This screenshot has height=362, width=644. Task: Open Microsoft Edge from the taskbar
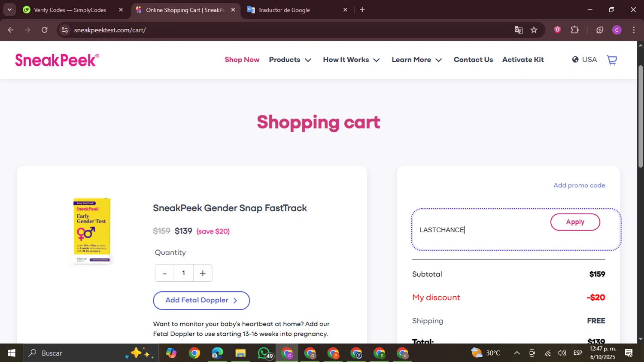click(x=217, y=353)
